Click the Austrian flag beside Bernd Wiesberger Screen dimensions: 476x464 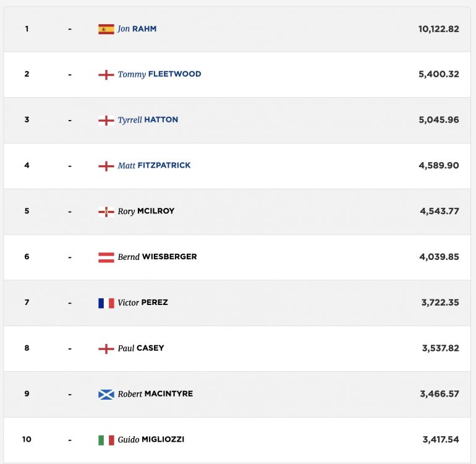point(106,257)
